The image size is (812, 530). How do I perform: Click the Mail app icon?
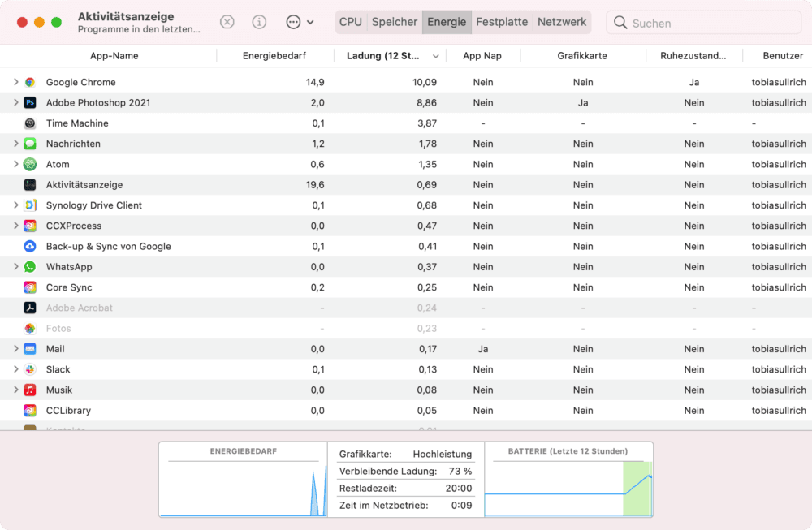point(30,349)
